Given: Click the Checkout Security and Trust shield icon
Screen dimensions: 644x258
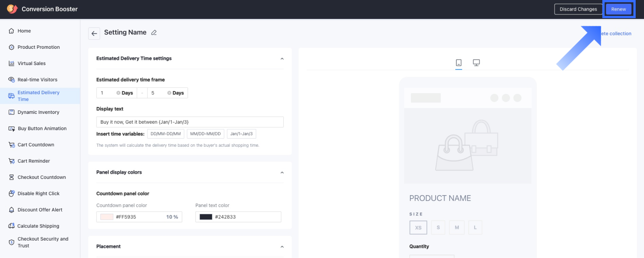Looking at the screenshot, I should tap(11, 242).
